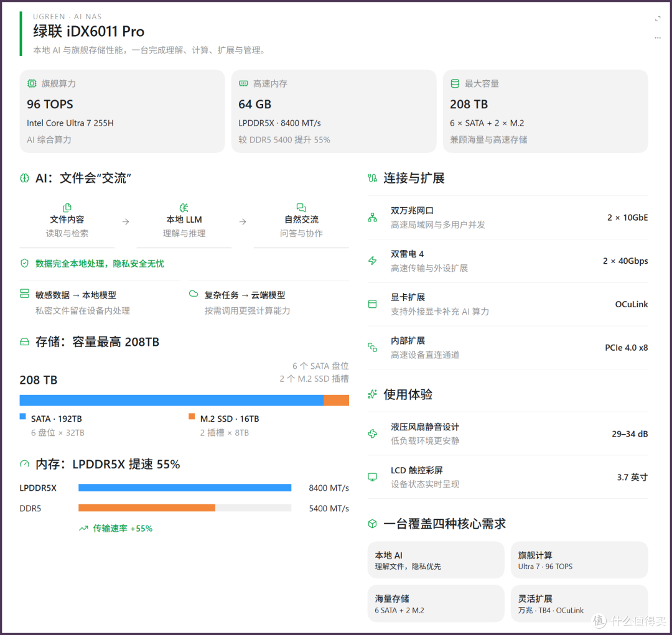Click the sparkle icon beside 使用体验

coord(372,394)
